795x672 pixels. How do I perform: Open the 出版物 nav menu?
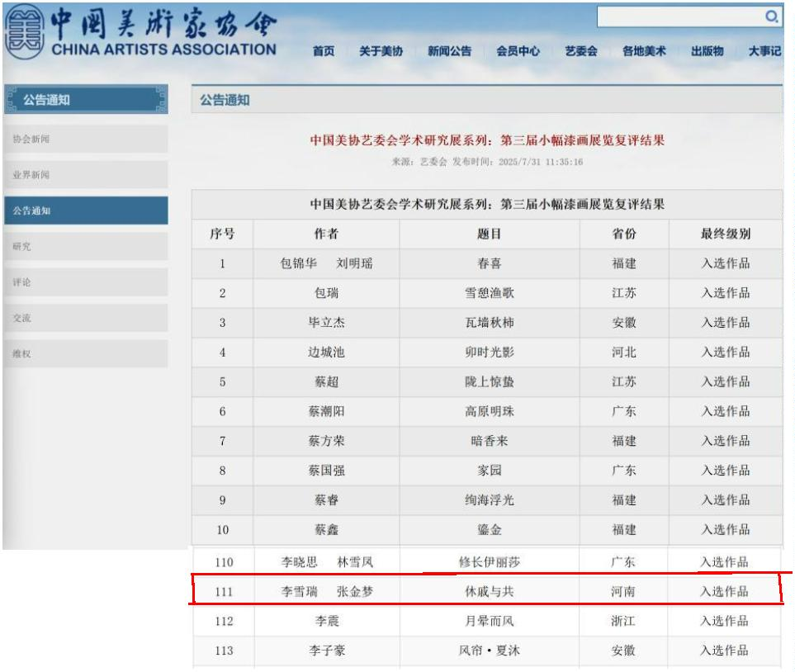(x=707, y=51)
